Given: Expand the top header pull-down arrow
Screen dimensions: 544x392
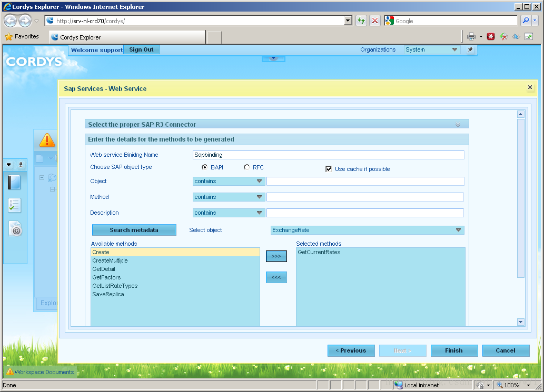Looking at the screenshot, I should coord(273,58).
